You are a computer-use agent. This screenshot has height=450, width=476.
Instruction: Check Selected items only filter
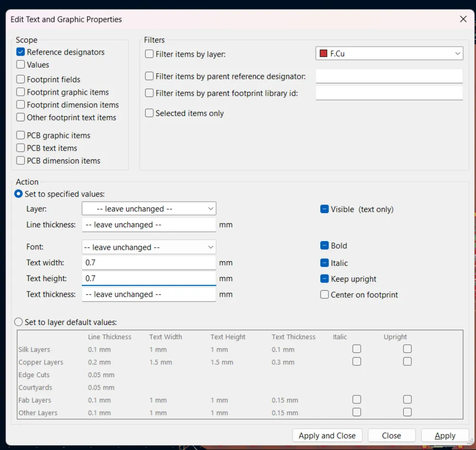[x=150, y=113]
